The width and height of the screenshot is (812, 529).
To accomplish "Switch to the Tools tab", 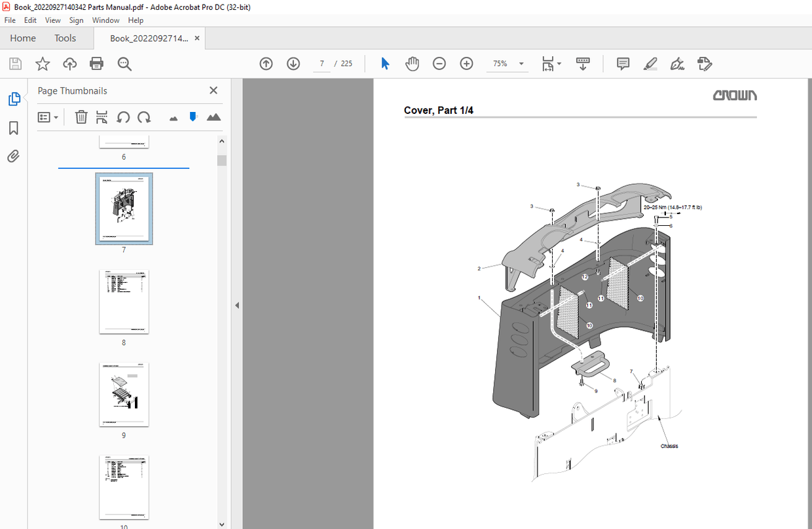I will (x=65, y=38).
